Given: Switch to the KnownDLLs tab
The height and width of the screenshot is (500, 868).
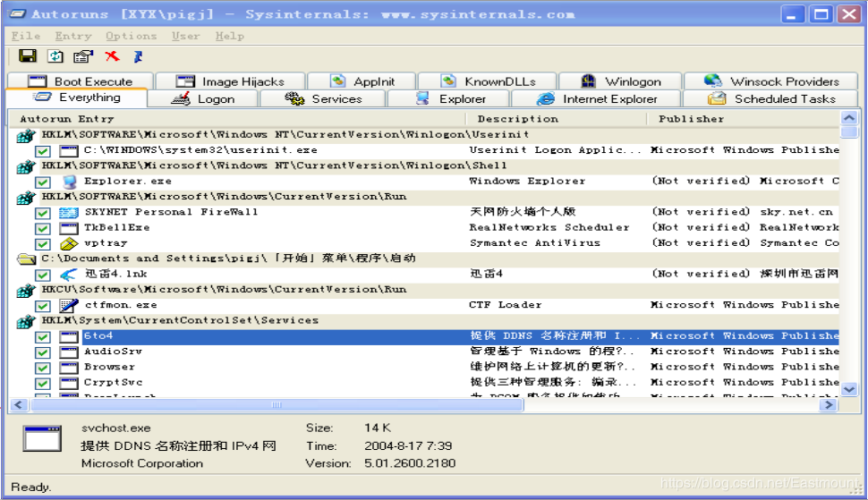Looking at the screenshot, I should (487, 81).
